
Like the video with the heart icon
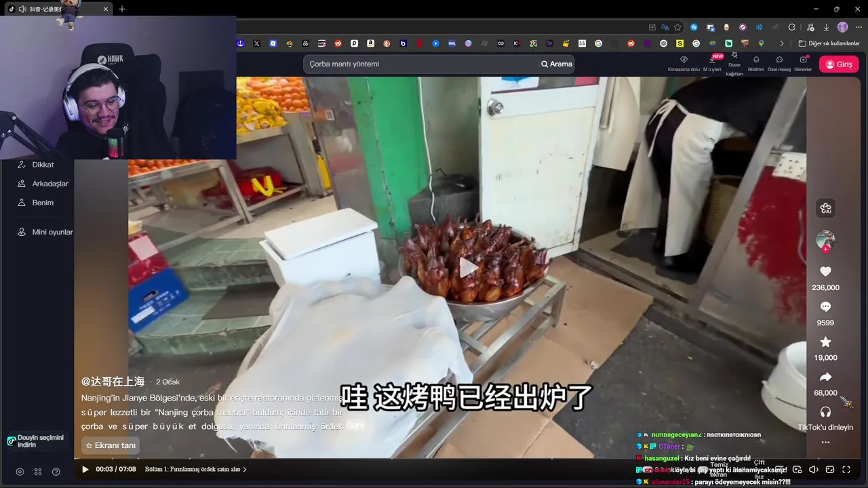(825, 272)
